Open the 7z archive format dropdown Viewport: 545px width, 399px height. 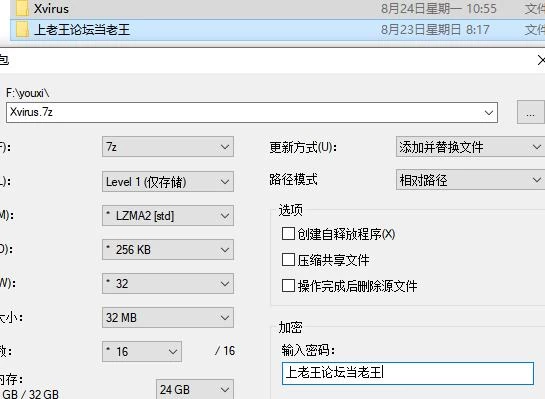click(168, 147)
